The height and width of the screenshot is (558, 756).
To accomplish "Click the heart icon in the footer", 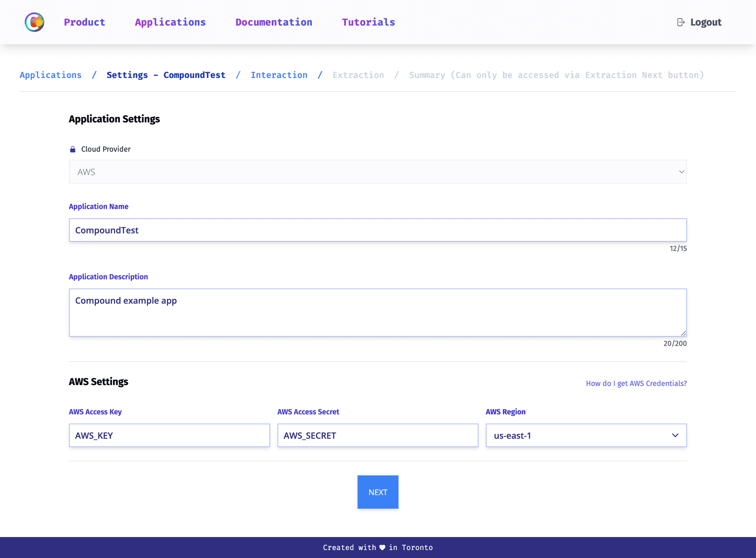I will coord(382,547).
